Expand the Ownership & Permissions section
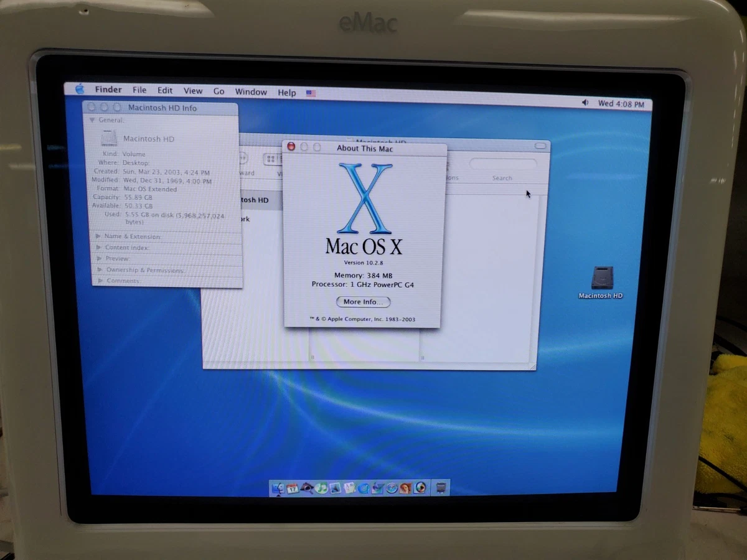The height and width of the screenshot is (560, 747). pos(100,270)
